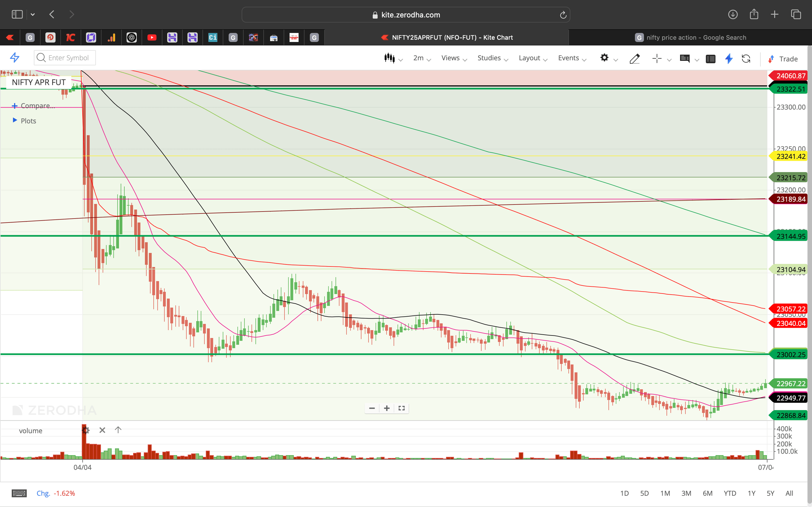Screen dimensions: 812x507
Task: Open the Layout menu
Action: point(532,58)
